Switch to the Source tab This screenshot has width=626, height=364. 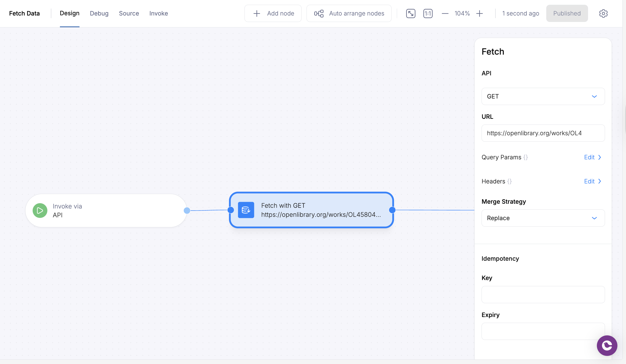coord(129,13)
